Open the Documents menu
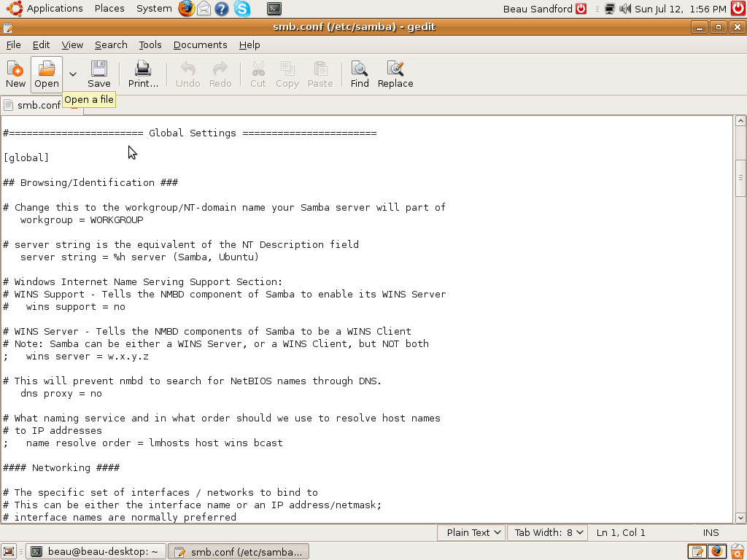Screen dimensions: 747x560 (x=200, y=44)
